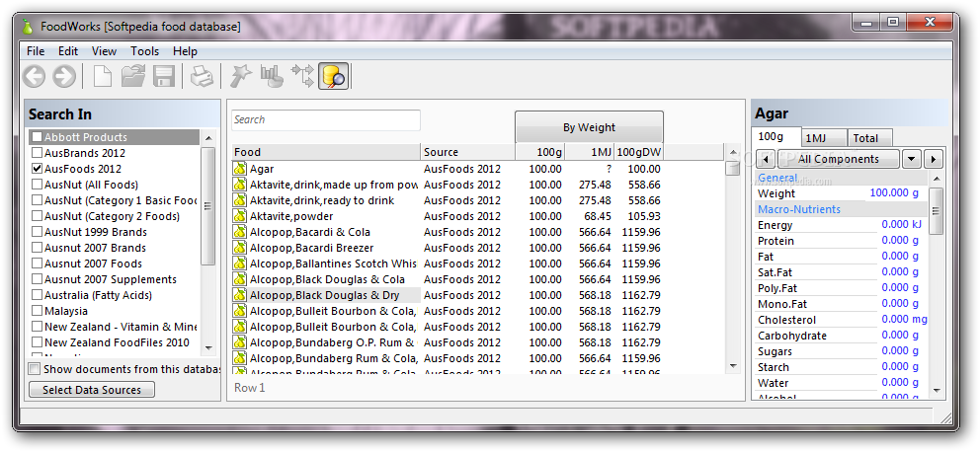The image size is (980, 452).
Task: Click the icon beside Alcopop,Black Douglas & Cola
Action: (240, 279)
